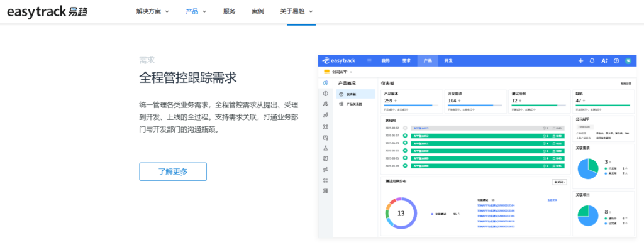
Task: Click the info circle icon in sidebar
Action: 326,94
